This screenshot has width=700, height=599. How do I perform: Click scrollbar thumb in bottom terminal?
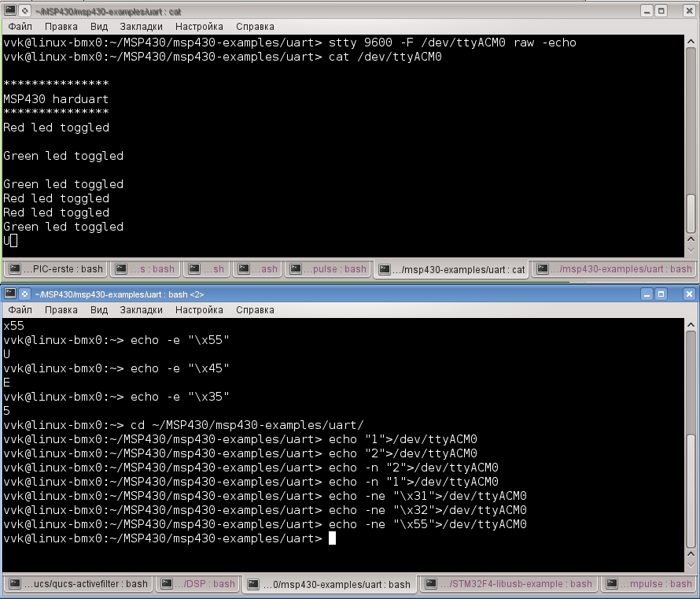click(691, 491)
